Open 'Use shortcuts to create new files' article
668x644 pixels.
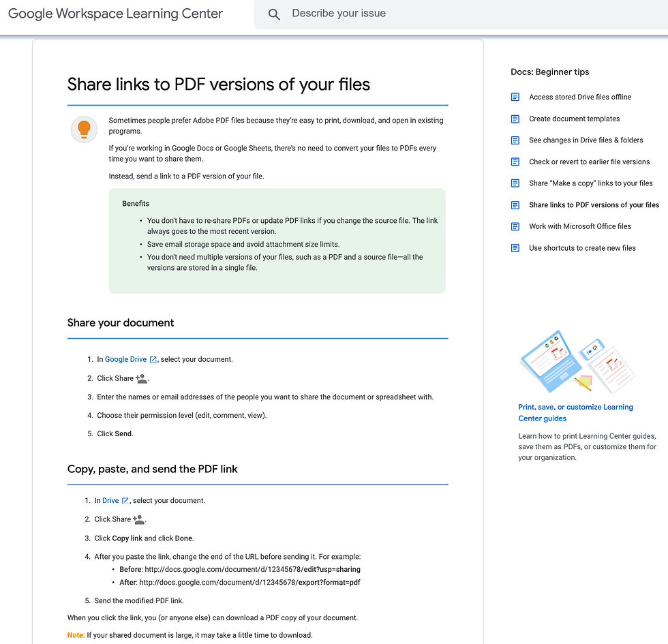tap(582, 248)
